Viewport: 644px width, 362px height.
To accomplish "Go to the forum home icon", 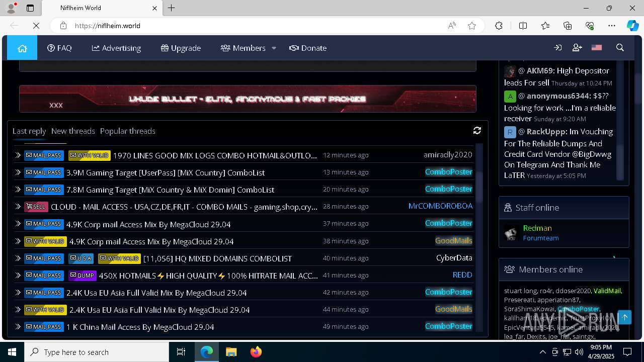I will [22, 48].
